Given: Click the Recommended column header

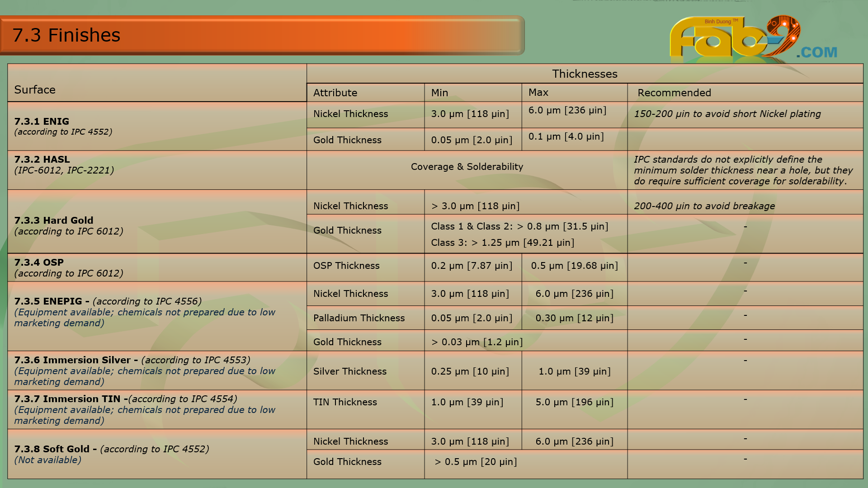Looking at the screenshot, I should click(x=674, y=93).
